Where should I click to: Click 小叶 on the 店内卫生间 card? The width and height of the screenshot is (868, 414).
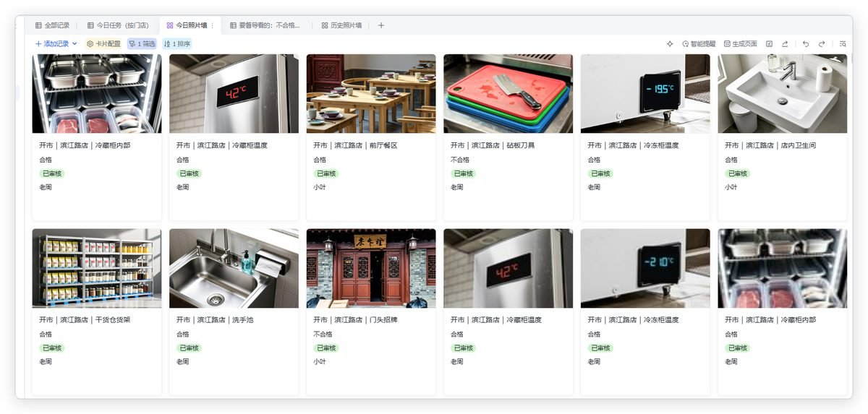[731, 187]
